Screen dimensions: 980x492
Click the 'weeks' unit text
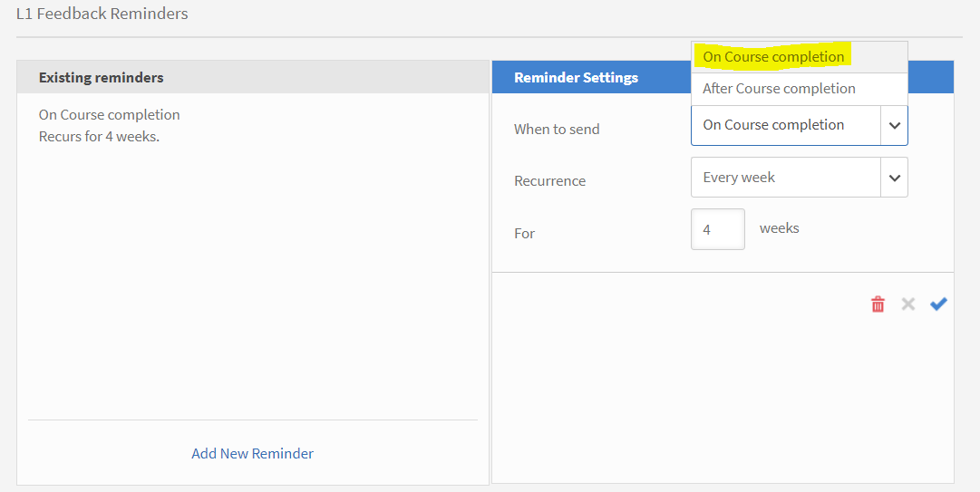[x=779, y=228]
